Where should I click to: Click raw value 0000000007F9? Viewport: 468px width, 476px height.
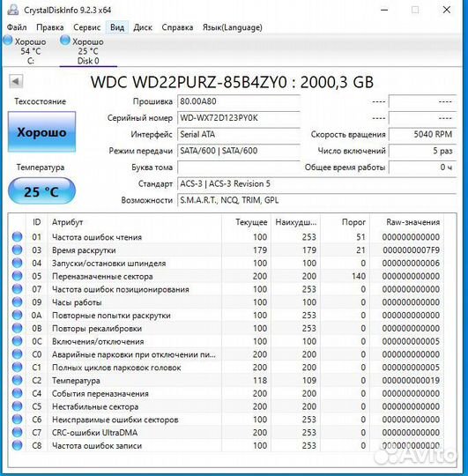pos(412,250)
